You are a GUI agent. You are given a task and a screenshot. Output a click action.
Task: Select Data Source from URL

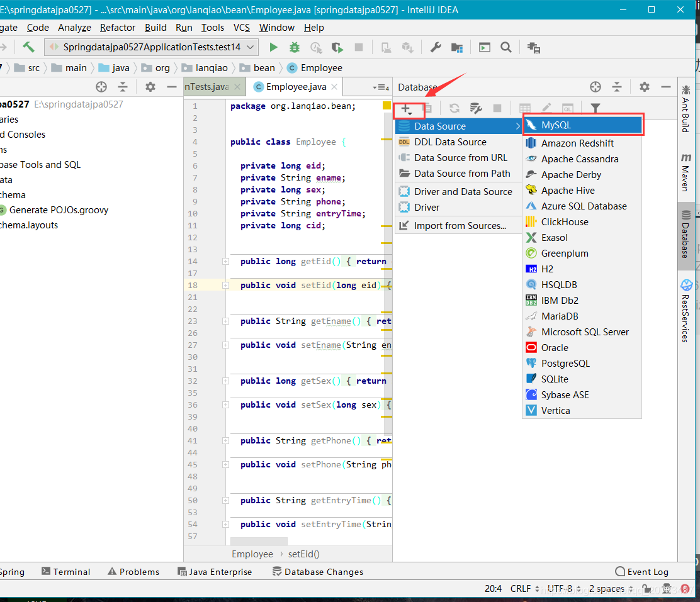[459, 157]
